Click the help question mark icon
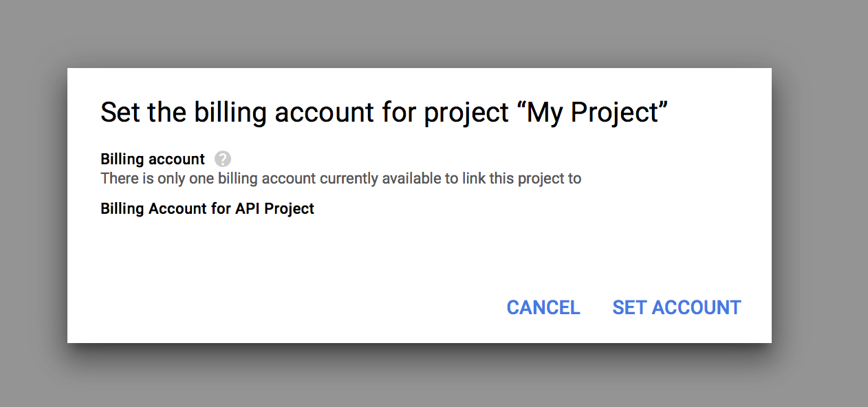Image resolution: width=868 pixels, height=407 pixels. coord(223,159)
